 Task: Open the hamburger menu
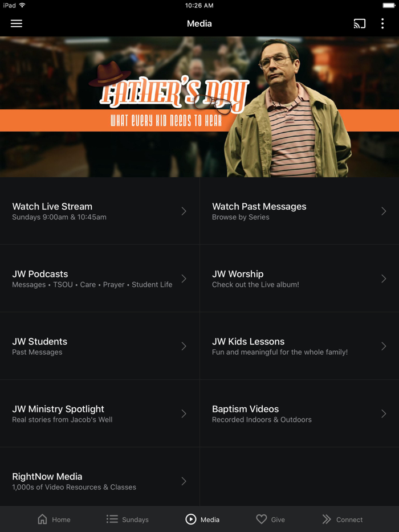pos(17,23)
